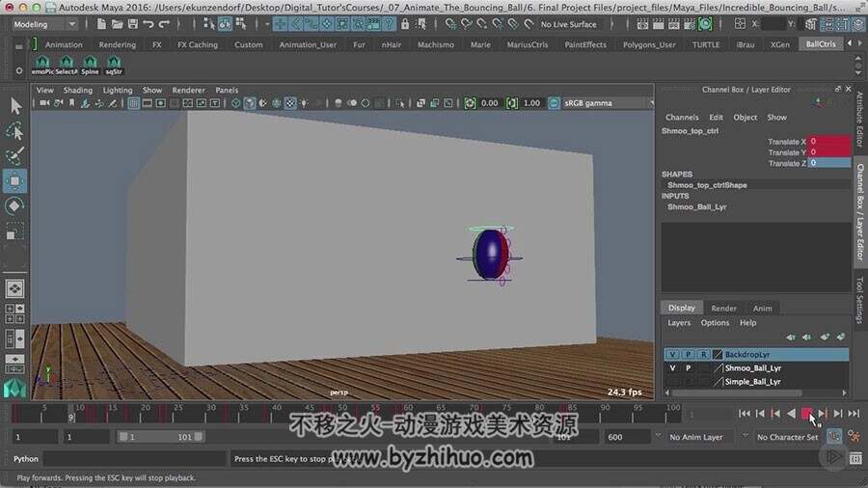Choose the Lasso select tool
This screenshot has height=488, width=868.
coord(14,131)
